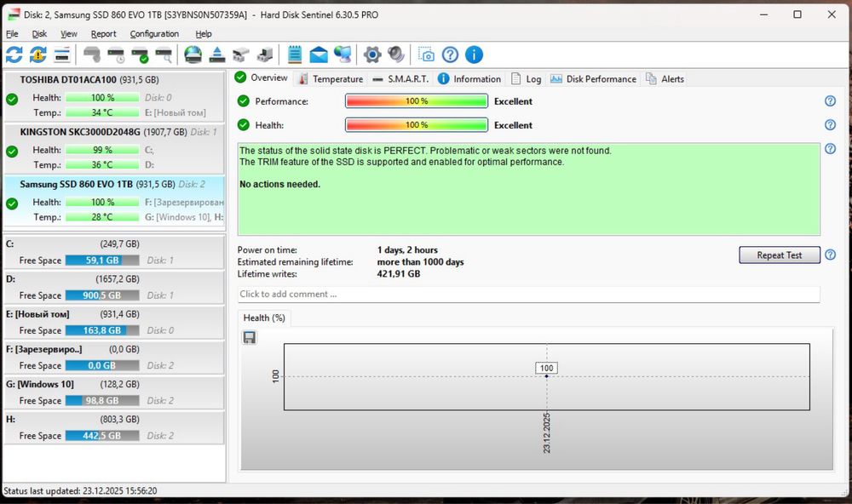Select the C: partition entry
This screenshot has height=504, width=852.
(x=115, y=252)
